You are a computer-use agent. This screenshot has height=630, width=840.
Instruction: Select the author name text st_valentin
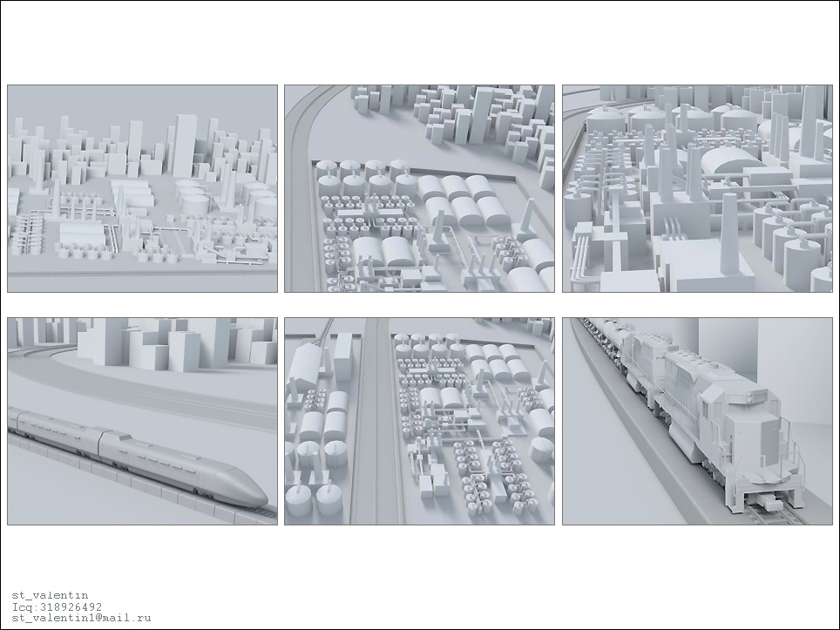pyautogui.click(x=51, y=595)
